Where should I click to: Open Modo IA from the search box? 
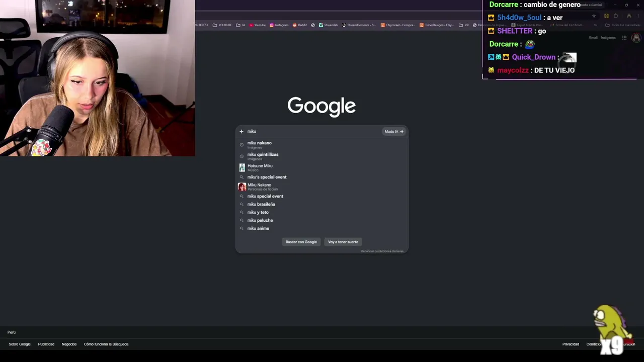394,132
